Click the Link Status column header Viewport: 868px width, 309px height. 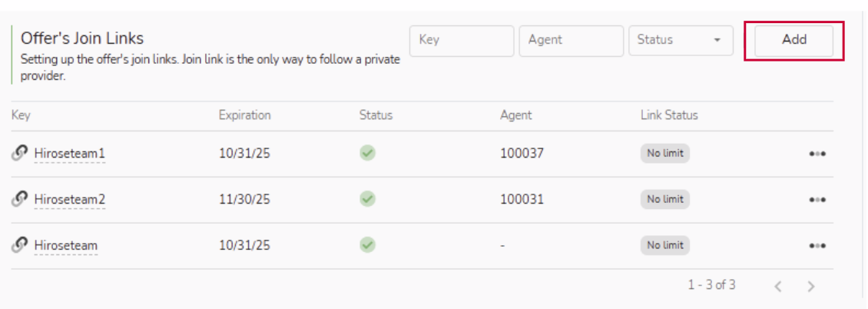coord(669,115)
